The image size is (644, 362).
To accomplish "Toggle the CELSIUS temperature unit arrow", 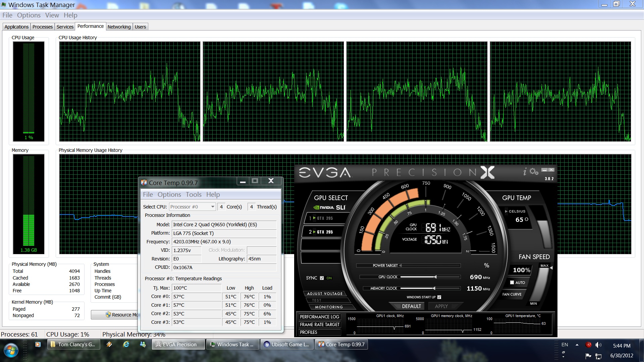I will pyautogui.click(x=506, y=212).
